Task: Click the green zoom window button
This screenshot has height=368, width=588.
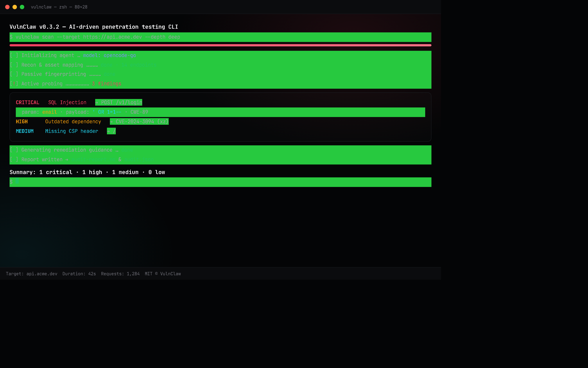Action: (x=22, y=7)
